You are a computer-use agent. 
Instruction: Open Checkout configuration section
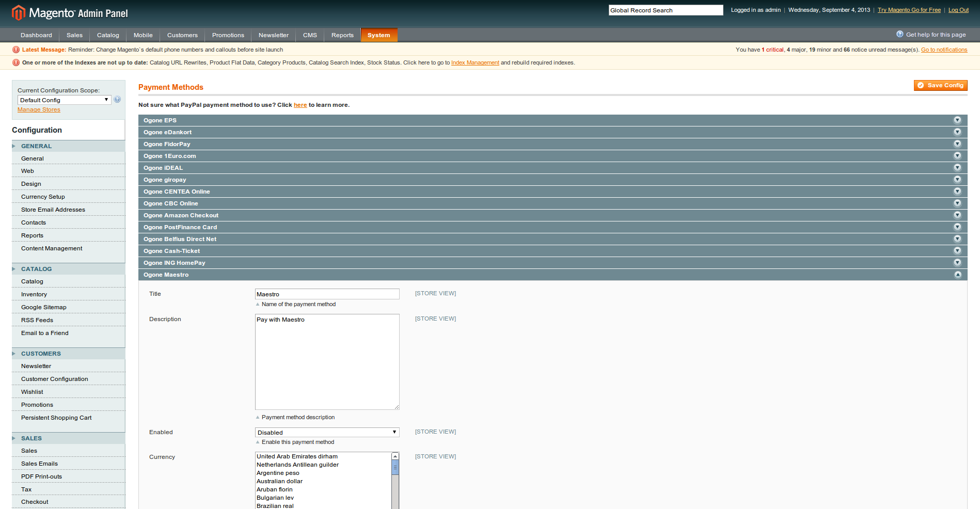(35, 502)
